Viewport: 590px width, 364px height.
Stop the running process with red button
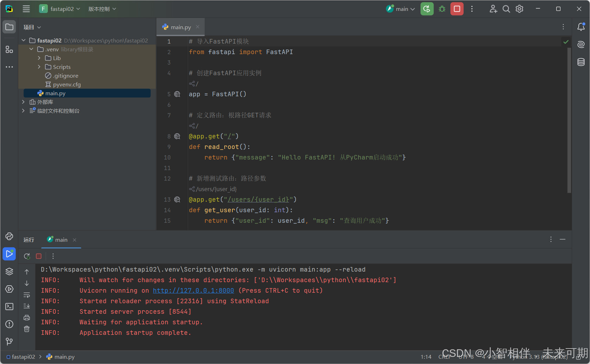click(457, 9)
